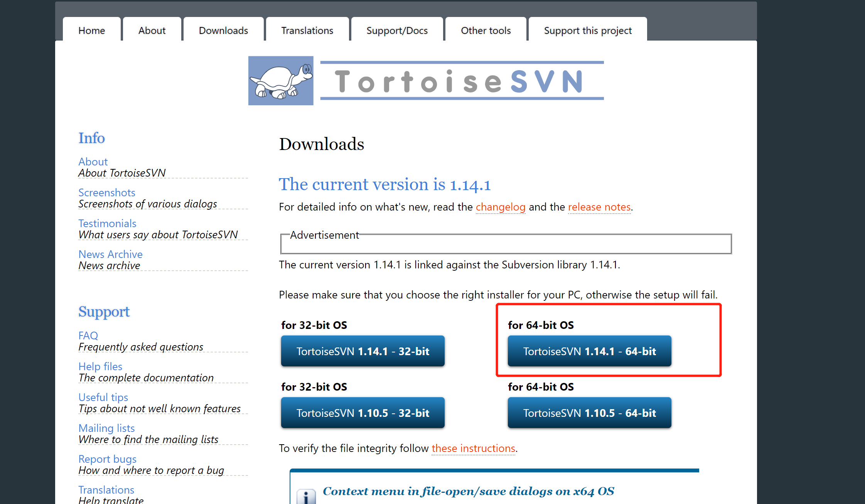Open the Downloads navigation tab

click(x=223, y=30)
